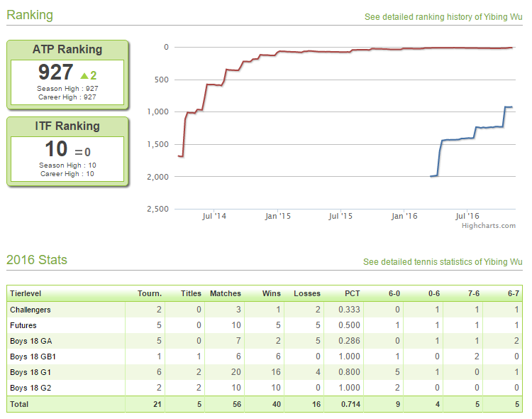Click Total matches value 56

(x=237, y=404)
